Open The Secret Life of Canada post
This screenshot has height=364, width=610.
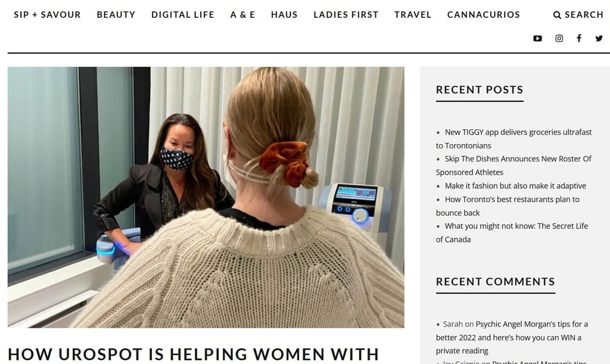click(x=512, y=232)
